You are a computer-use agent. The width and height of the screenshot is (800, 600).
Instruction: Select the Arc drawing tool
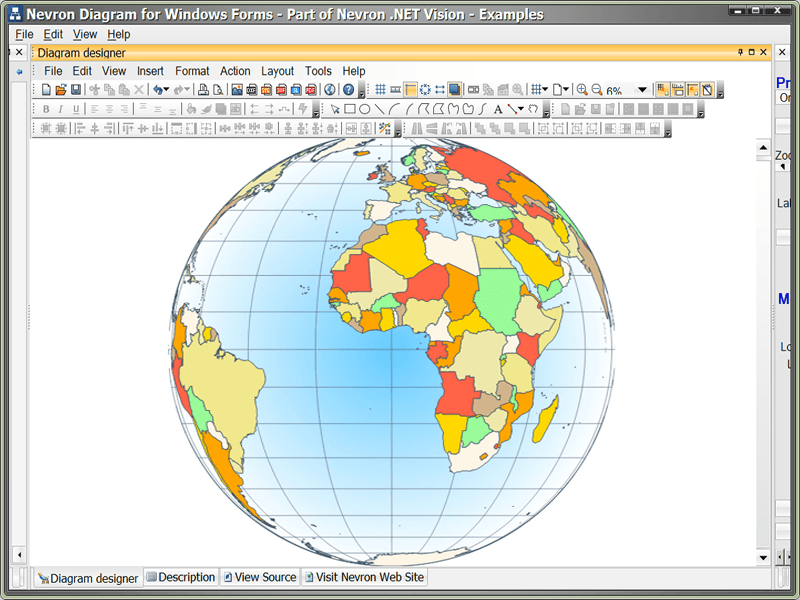click(394, 109)
